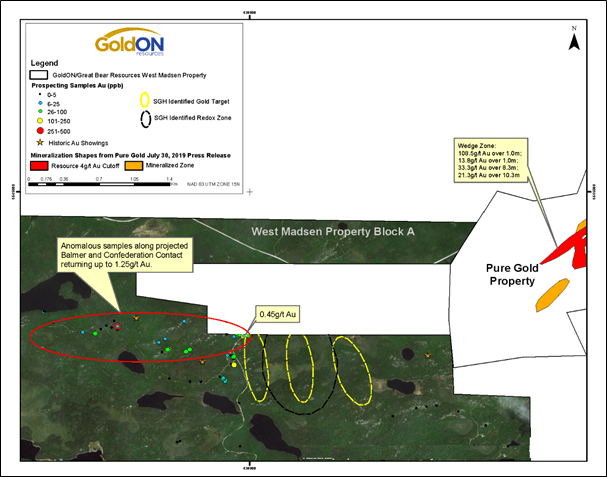Click 'GoldON/Great Bear Resources West Madsen Property' text
Image resolution: width=607 pixels, height=477 pixels.
click(x=129, y=75)
